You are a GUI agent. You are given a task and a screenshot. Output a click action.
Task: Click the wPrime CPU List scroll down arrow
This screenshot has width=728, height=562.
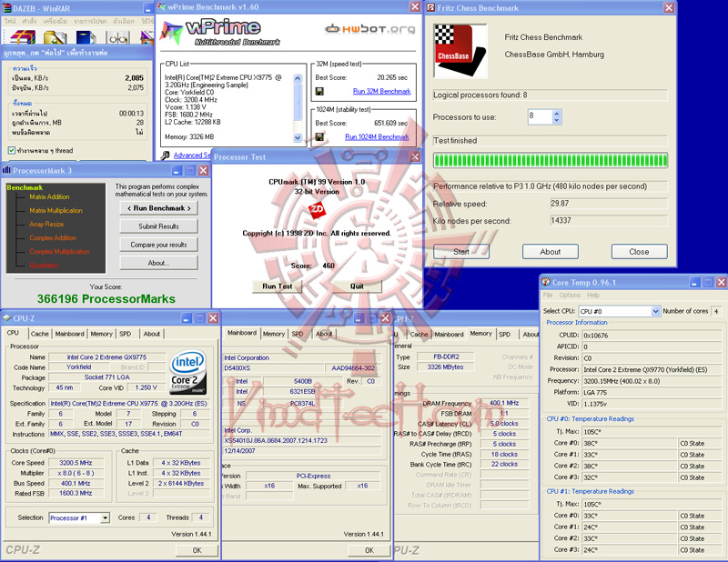pos(298,138)
